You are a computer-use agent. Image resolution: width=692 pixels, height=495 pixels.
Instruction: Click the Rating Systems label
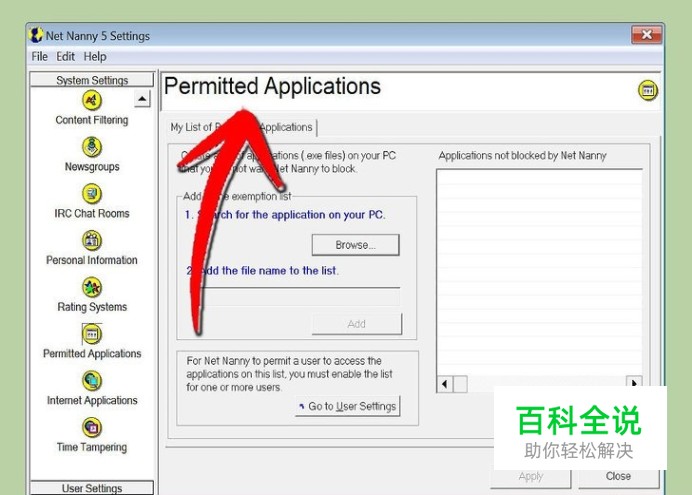click(x=92, y=307)
